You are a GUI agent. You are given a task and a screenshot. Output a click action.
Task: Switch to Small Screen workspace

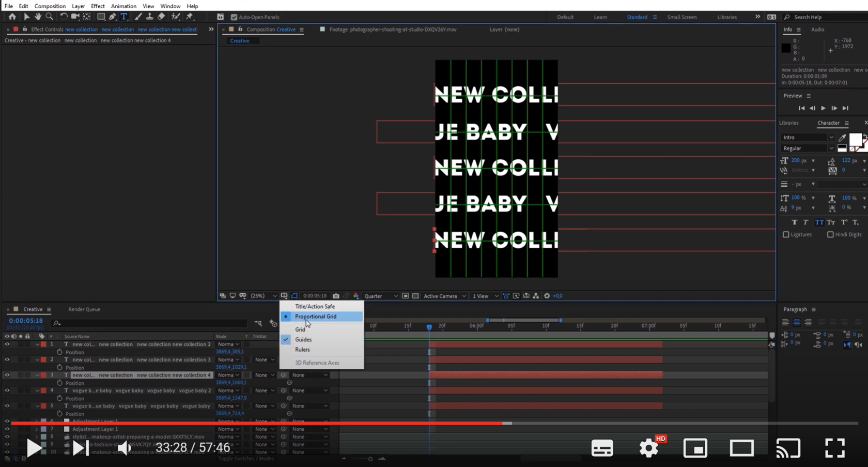[x=681, y=17]
